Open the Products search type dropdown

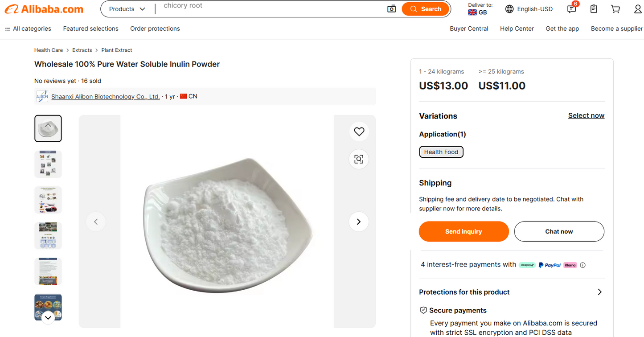127,9
